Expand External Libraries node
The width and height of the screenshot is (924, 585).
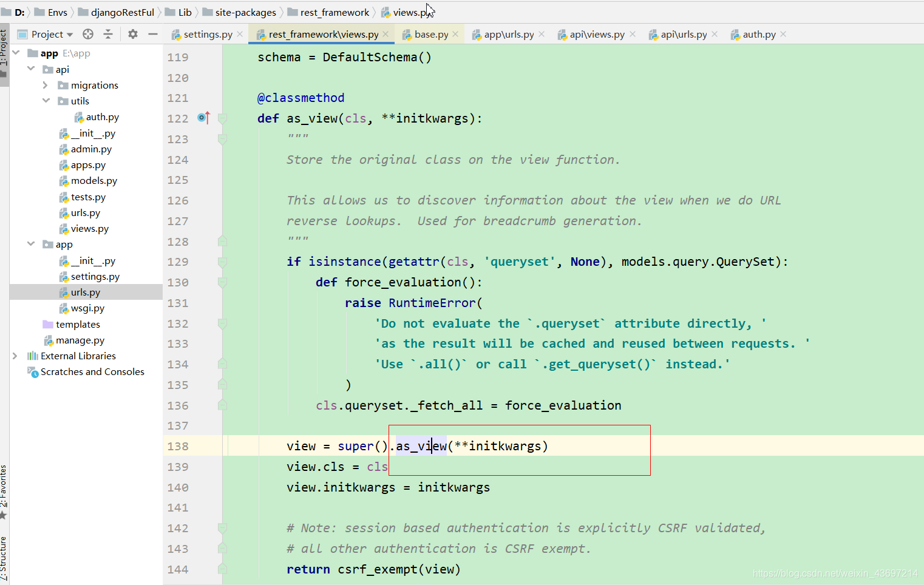pyautogui.click(x=15, y=356)
